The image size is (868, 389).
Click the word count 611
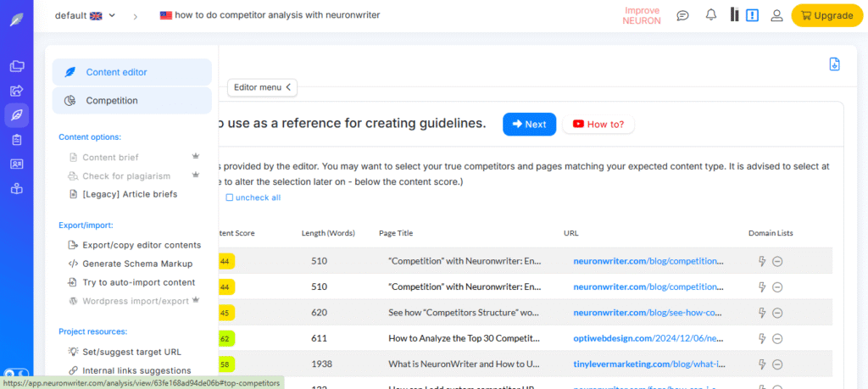coord(319,338)
